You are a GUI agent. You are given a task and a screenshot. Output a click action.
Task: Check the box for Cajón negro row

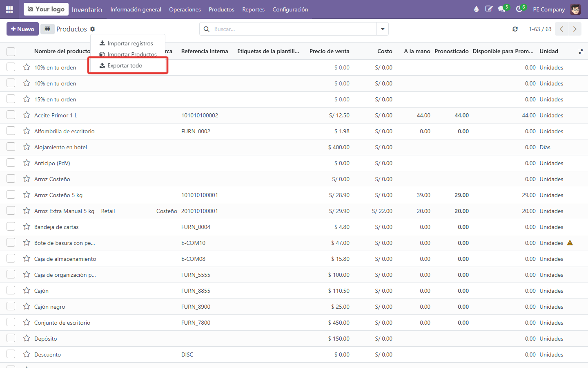(x=11, y=306)
